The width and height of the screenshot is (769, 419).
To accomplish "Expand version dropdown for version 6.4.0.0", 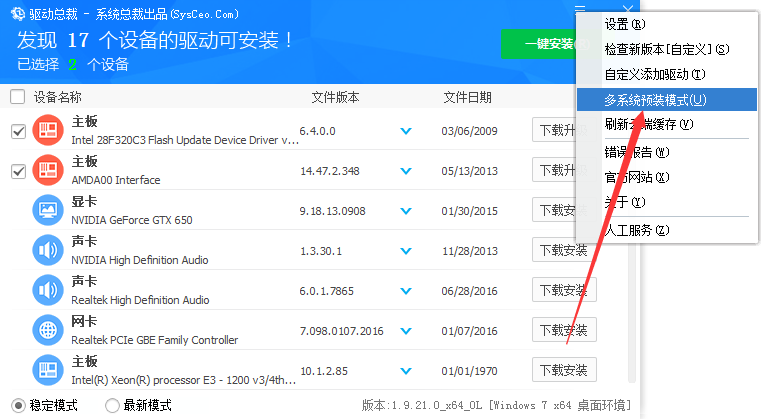I will coord(406,131).
